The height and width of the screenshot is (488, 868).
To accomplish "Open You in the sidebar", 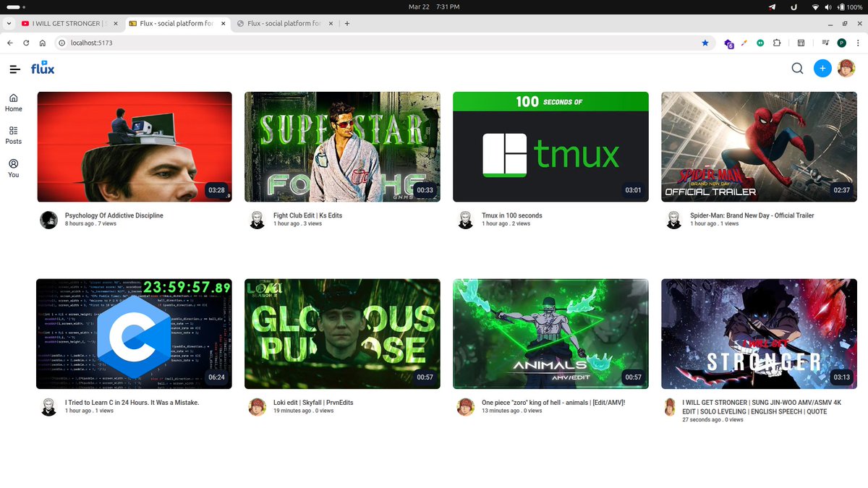I will tap(14, 168).
